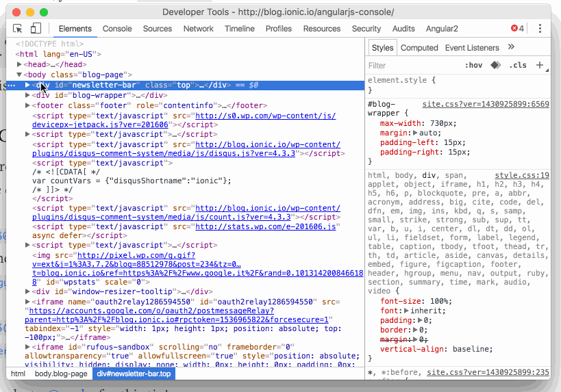Toggle the device toolbar mode

point(36,29)
